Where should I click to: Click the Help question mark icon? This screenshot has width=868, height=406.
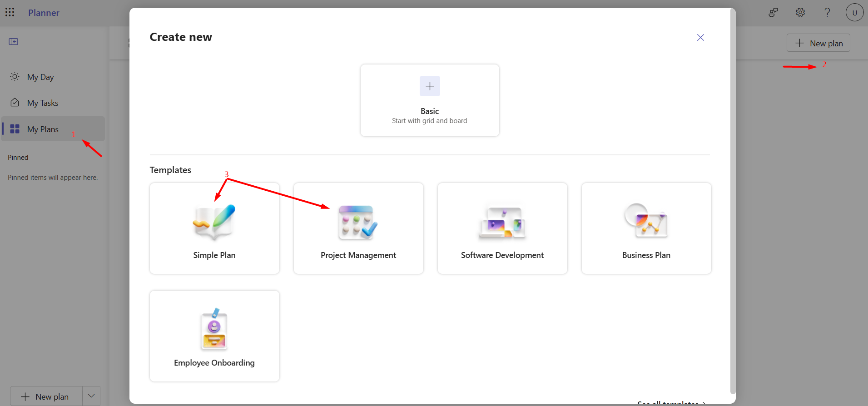827,12
